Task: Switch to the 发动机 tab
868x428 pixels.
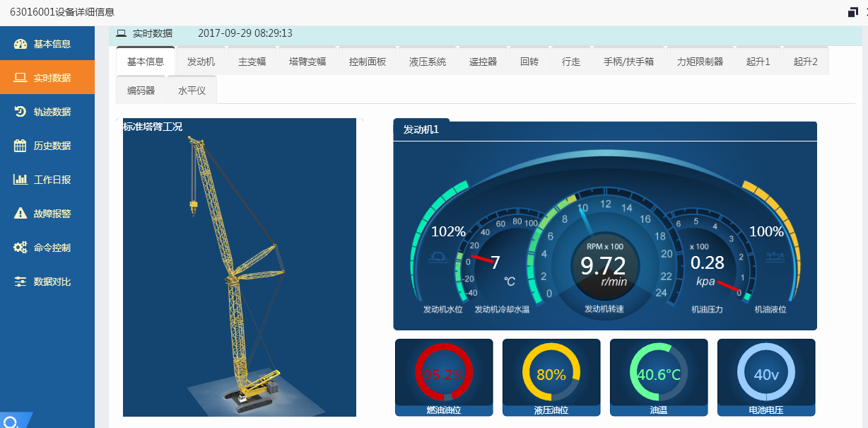Action: click(x=201, y=62)
